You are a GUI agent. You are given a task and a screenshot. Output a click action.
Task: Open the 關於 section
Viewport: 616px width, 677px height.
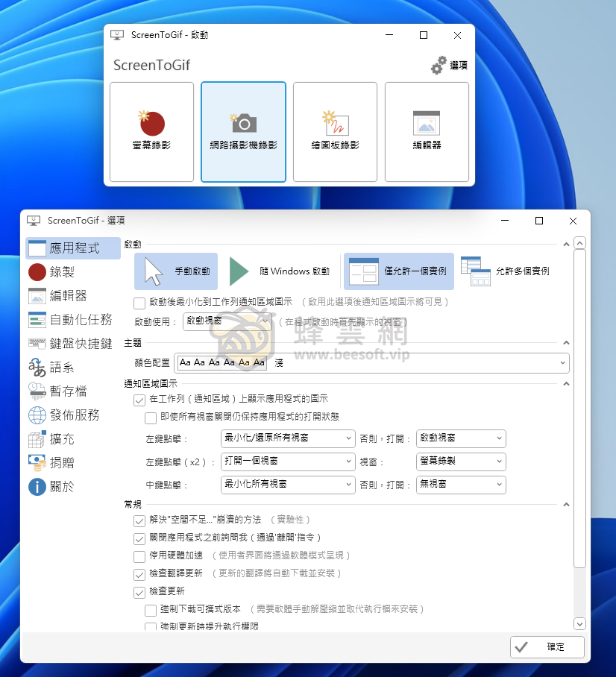pos(73,487)
